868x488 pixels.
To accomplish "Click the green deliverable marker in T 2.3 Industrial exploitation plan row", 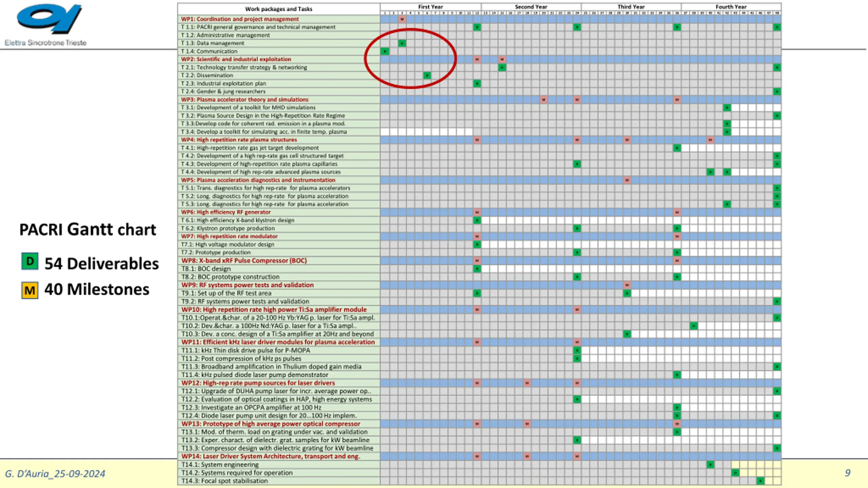I will [477, 83].
